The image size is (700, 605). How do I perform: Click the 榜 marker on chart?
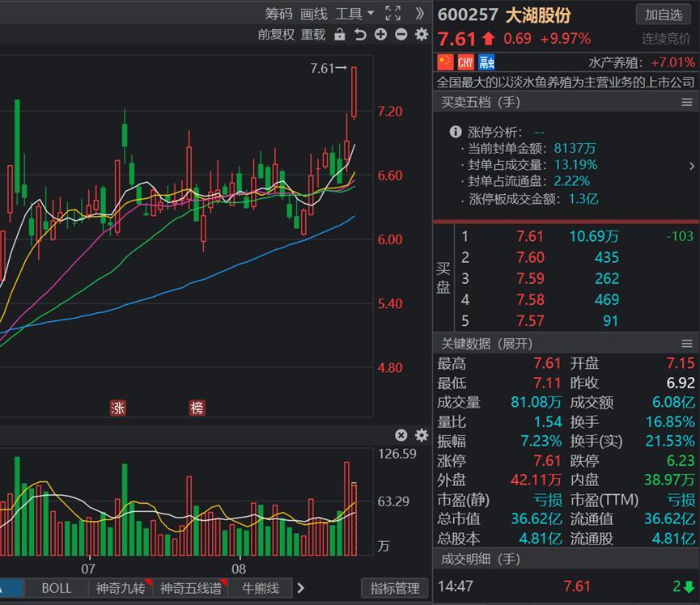(197, 408)
